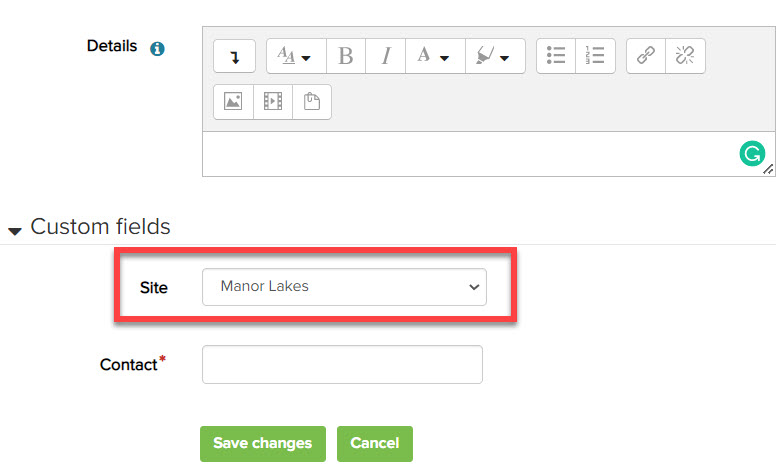The height and width of the screenshot is (471, 779).
Task: Toggle italic formatting
Action: click(386, 57)
